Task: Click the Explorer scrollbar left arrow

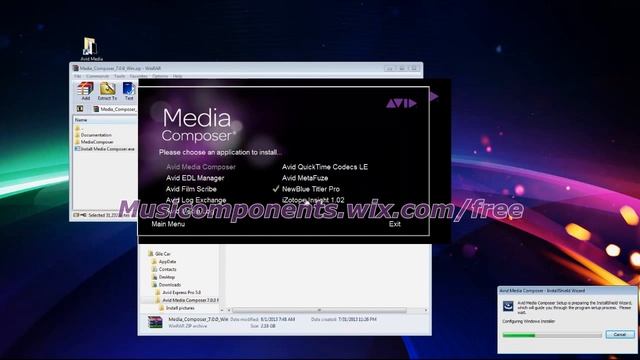Action: 229,311
